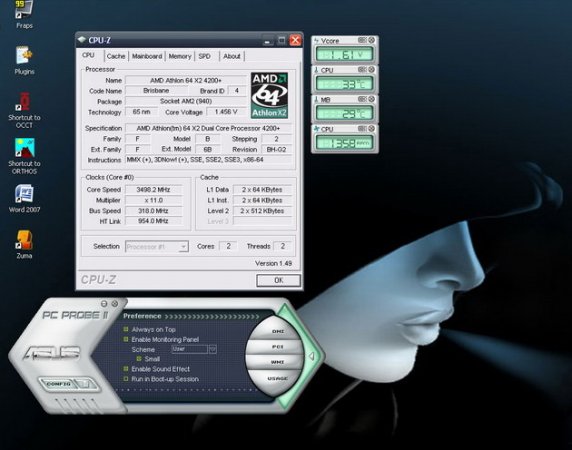This screenshot has height=450, width=572.
Task: Open the Plugins desktop icon
Action: tap(24, 61)
